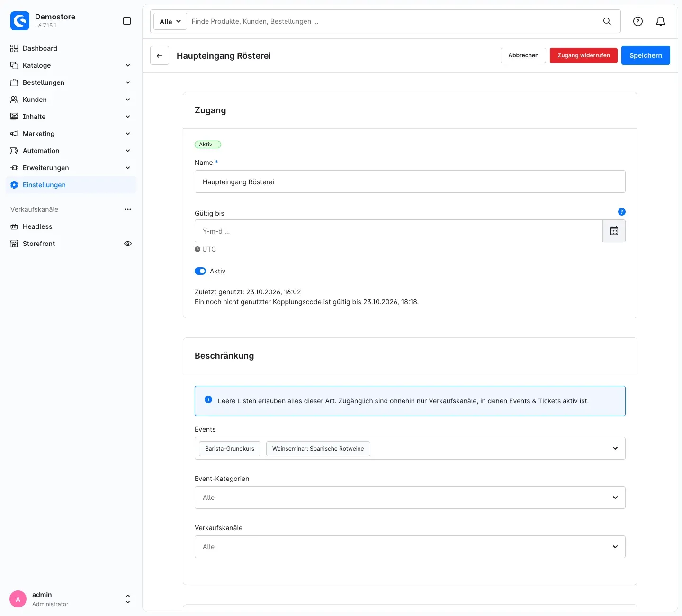Expand the admin user menu
682x616 pixels.
tap(128, 599)
